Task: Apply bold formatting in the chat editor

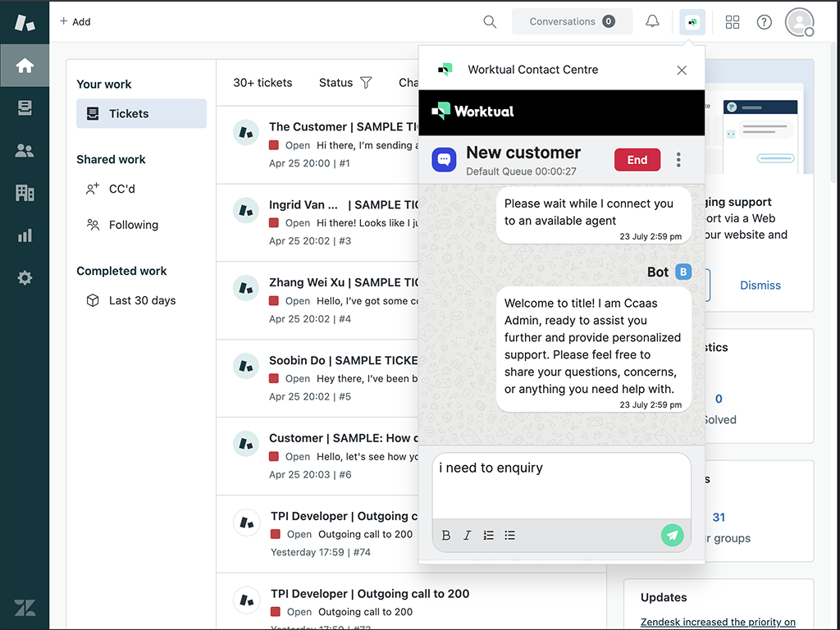Action: coord(445,535)
